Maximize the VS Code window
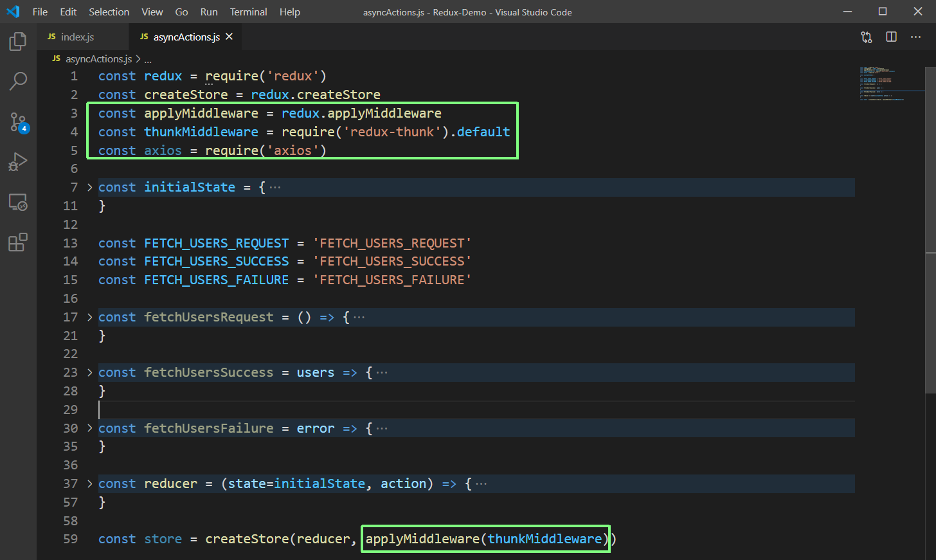The height and width of the screenshot is (560, 936). pos(883,12)
